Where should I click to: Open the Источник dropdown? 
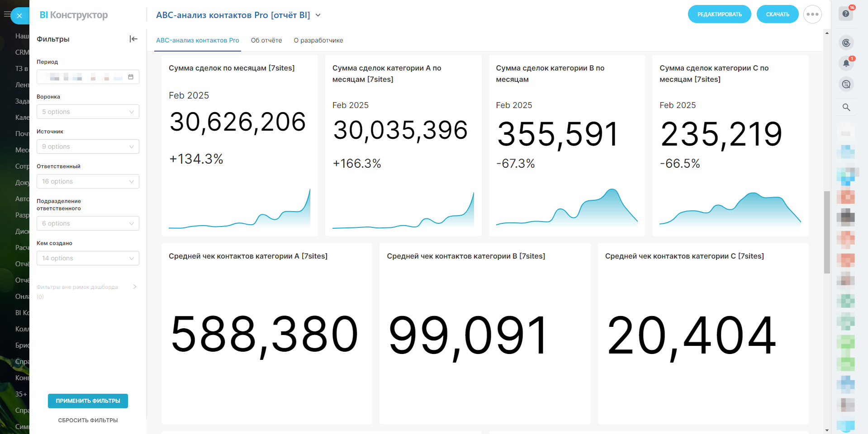88,146
